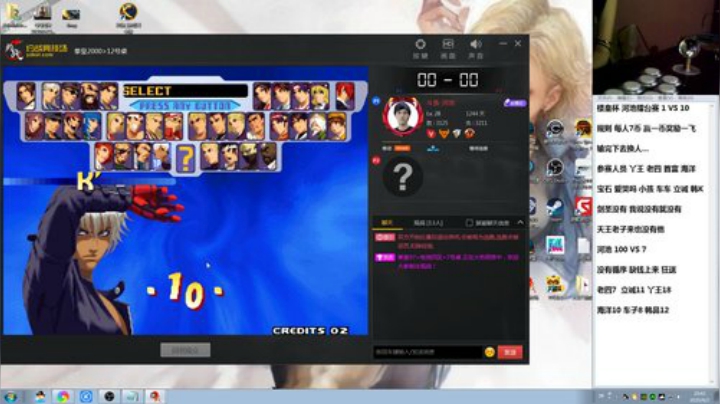720x404 pixels.
Task: Click the webcam preview in side panel
Action: point(656,47)
